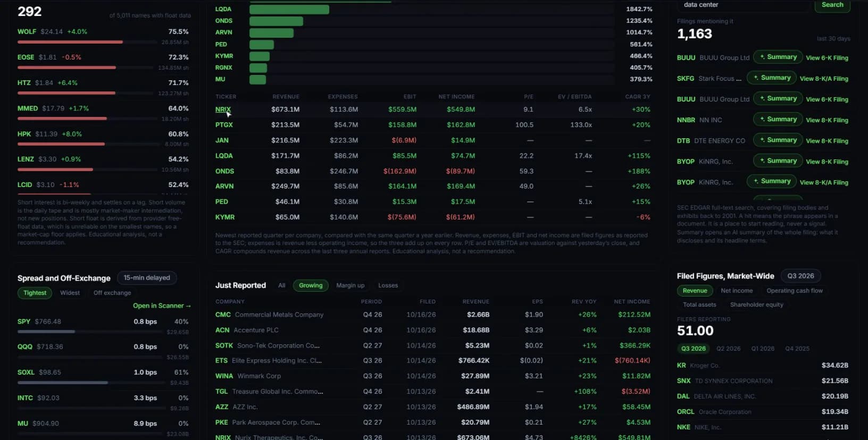Click the REVENUE column header in ticker table
868x440 pixels.
[286, 97]
